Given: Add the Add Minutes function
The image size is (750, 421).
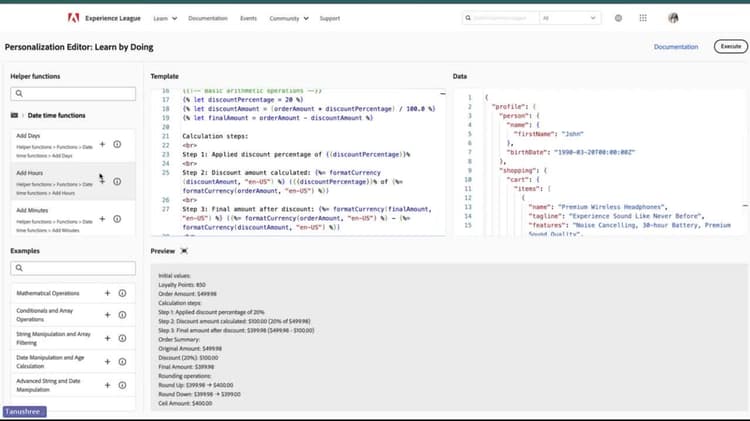Looking at the screenshot, I should (102, 219).
